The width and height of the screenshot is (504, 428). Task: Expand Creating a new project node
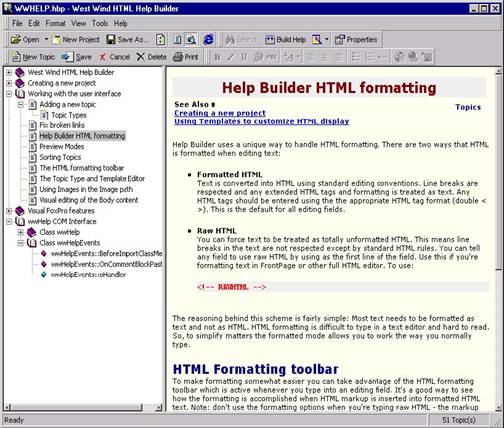9,83
